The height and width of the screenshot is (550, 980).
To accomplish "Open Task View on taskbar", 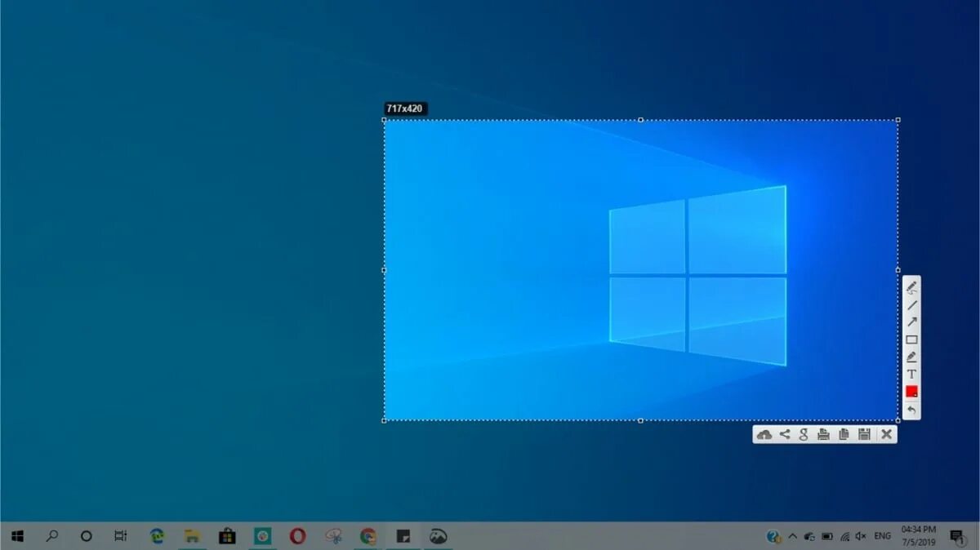I will [x=121, y=536].
